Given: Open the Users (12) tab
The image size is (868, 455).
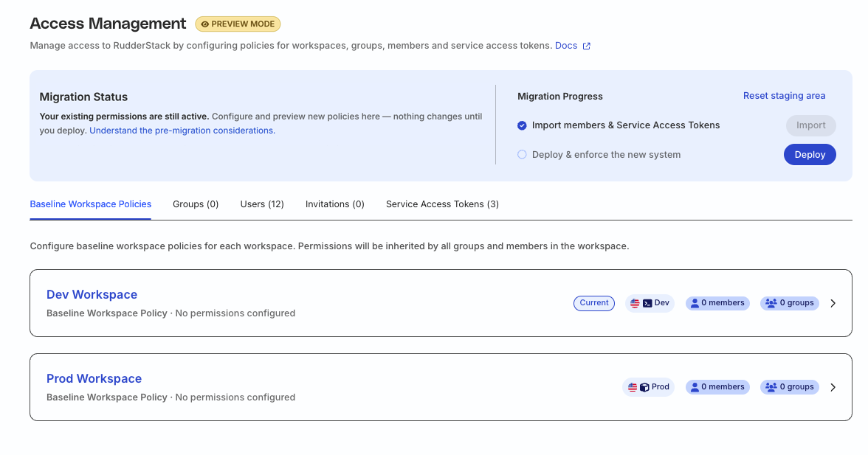Looking at the screenshot, I should [262, 204].
